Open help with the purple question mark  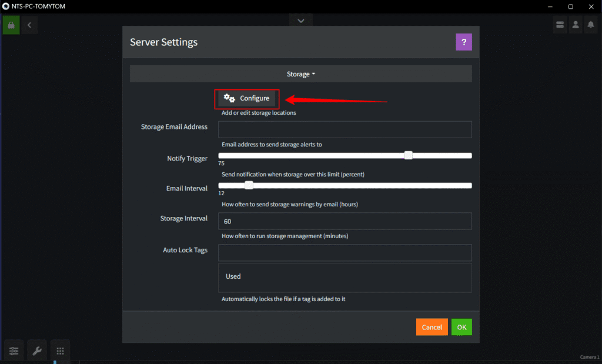(464, 42)
